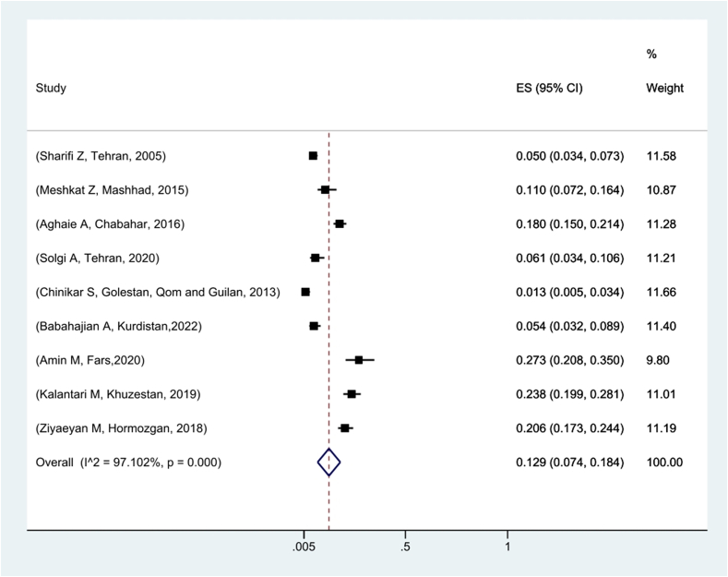The image size is (728, 577).
Task: Click the Babahajian A study square marker
Action: [314, 326]
